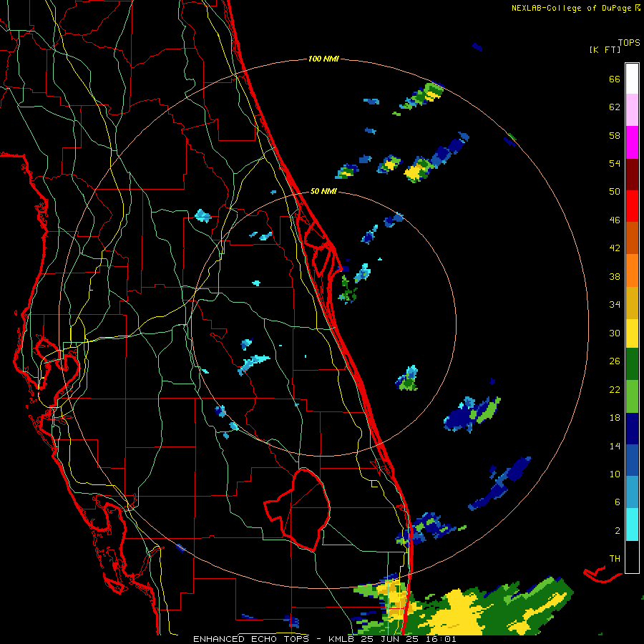Image resolution: width=644 pixels, height=644 pixels.
Task: Click the white 66 kft legend swatch
Action: (632, 79)
